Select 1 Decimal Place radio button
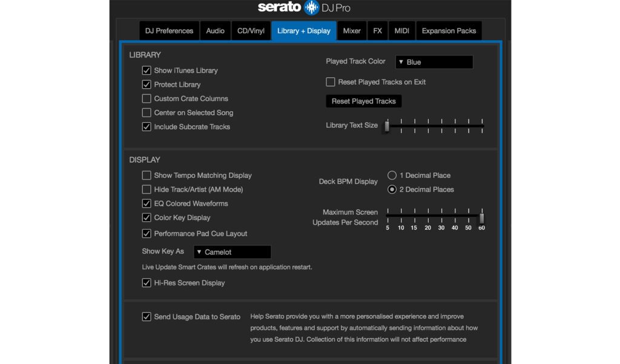The image size is (620, 364). 392,175
